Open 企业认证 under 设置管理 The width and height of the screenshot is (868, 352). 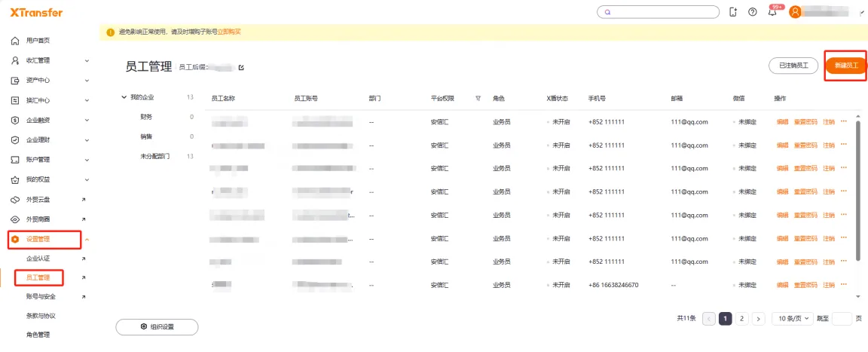pyautogui.click(x=38, y=259)
